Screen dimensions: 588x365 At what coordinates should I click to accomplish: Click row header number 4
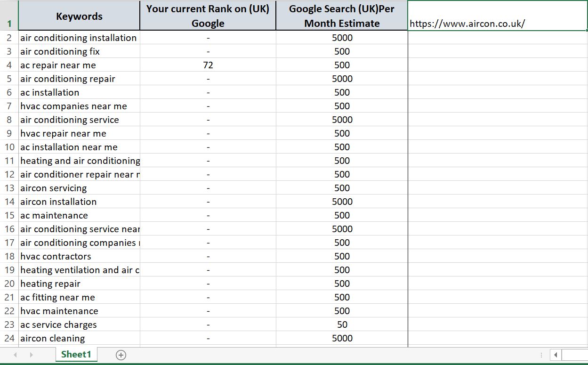tap(9, 65)
